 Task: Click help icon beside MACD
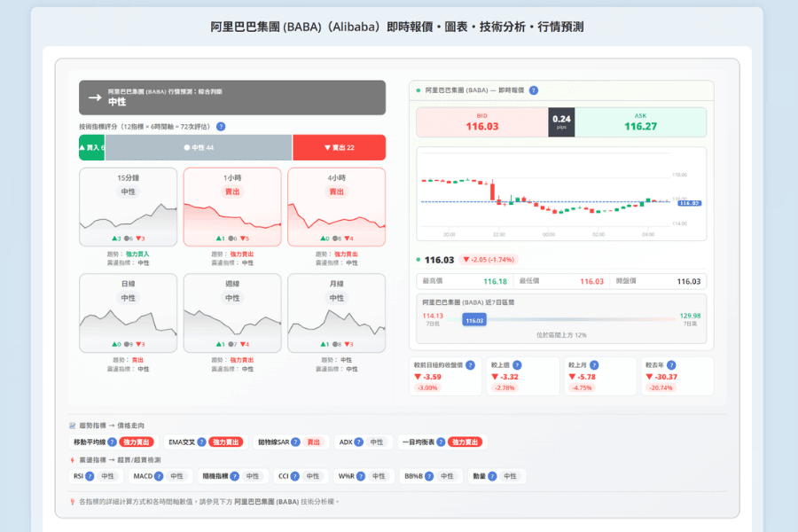[159, 476]
